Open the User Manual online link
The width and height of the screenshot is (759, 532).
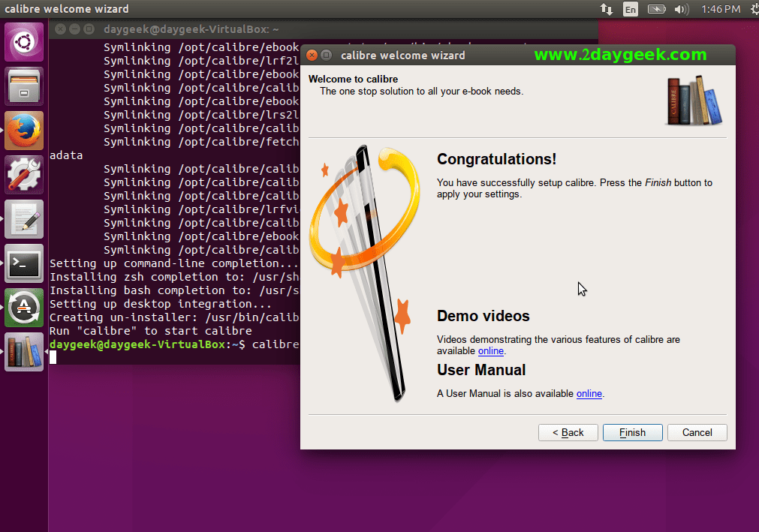pos(589,394)
